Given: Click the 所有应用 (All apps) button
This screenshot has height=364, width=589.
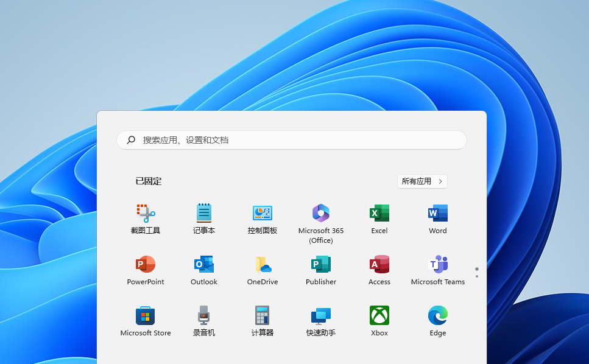Looking at the screenshot, I should pyautogui.click(x=422, y=181).
